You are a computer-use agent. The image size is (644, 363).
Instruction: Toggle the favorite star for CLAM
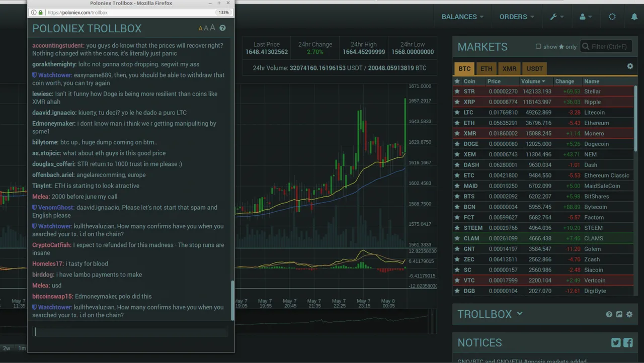(457, 238)
